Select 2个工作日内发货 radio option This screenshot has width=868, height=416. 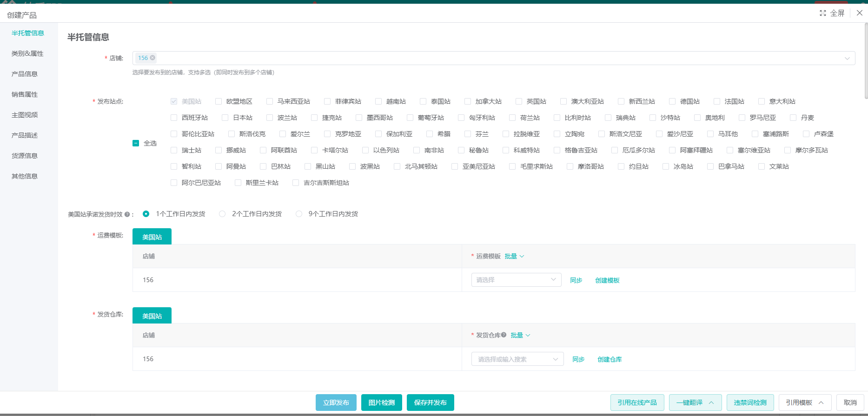coord(222,214)
